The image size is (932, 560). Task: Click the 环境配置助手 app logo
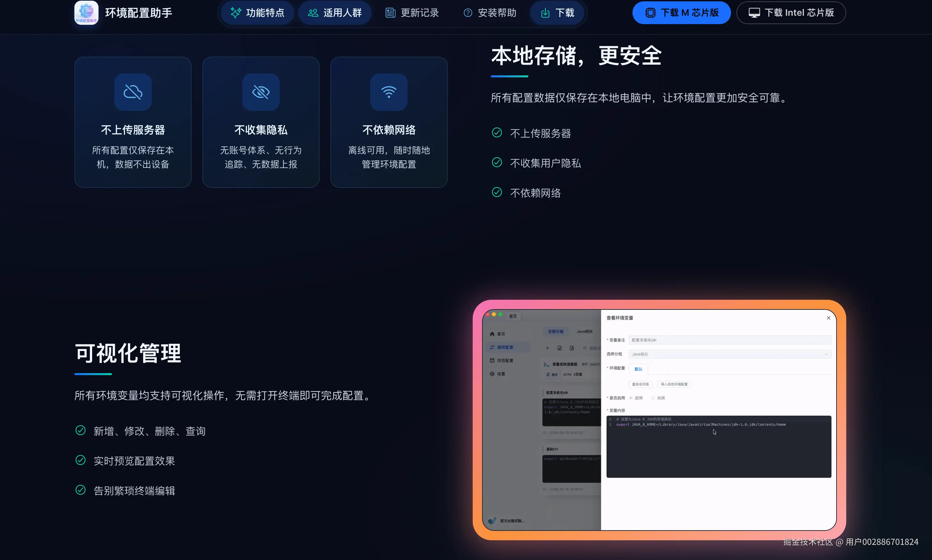tap(86, 12)
